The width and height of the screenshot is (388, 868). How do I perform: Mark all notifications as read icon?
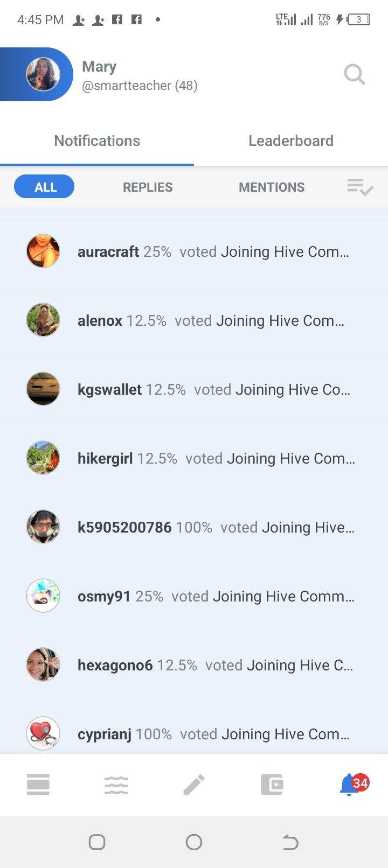pos(360,187)
